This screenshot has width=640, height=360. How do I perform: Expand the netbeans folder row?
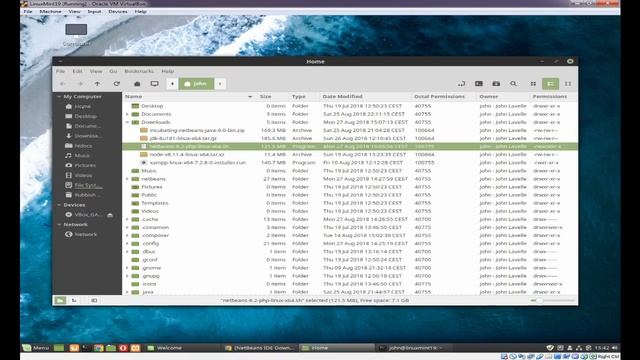(x=127, y=179)
